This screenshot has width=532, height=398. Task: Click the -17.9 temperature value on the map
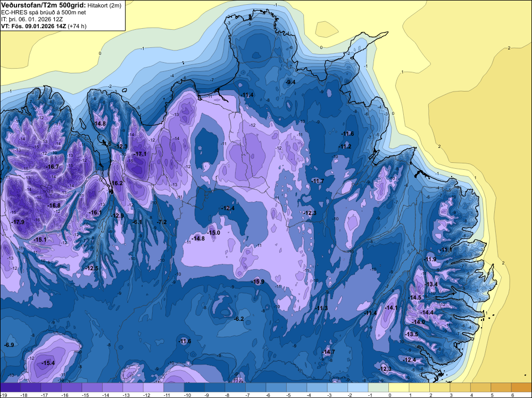(x=18, y=222)
